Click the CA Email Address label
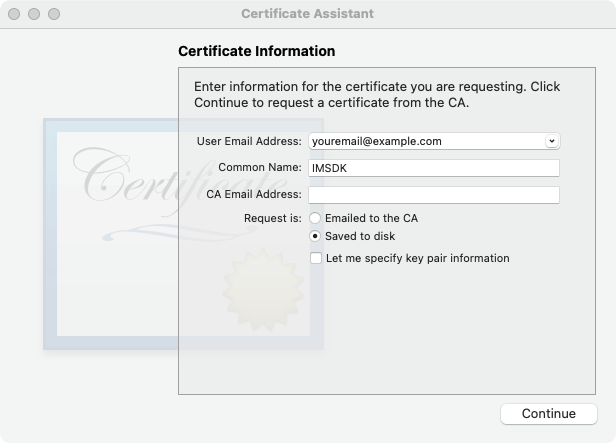Screen dimensions: 616x443 [254, 194]
